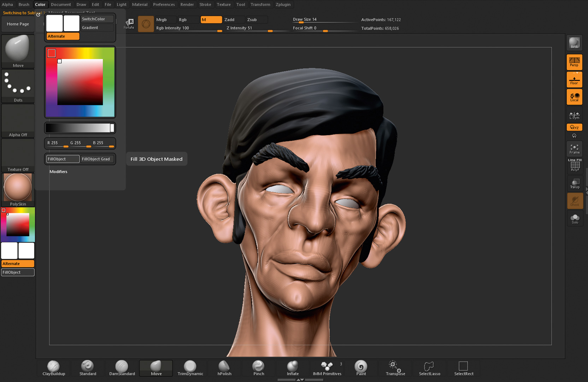Pick the Inflate brush

[293, 368]
